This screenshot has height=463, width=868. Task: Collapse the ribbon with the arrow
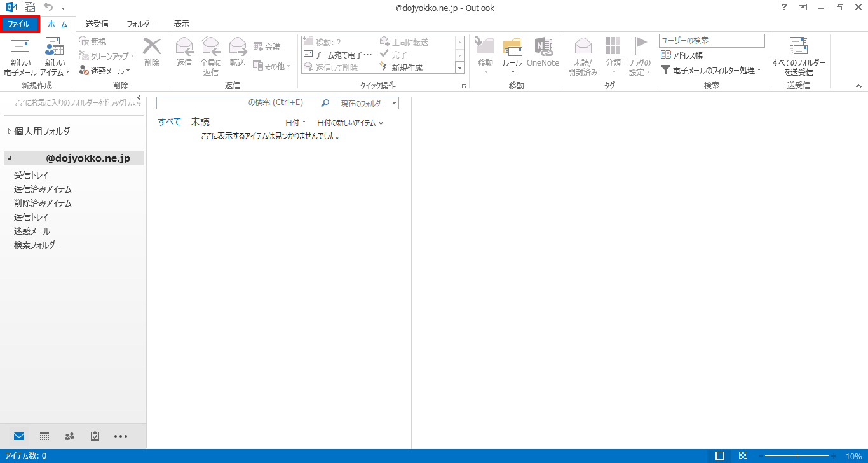pyautogui.click(x=858, y=86)
